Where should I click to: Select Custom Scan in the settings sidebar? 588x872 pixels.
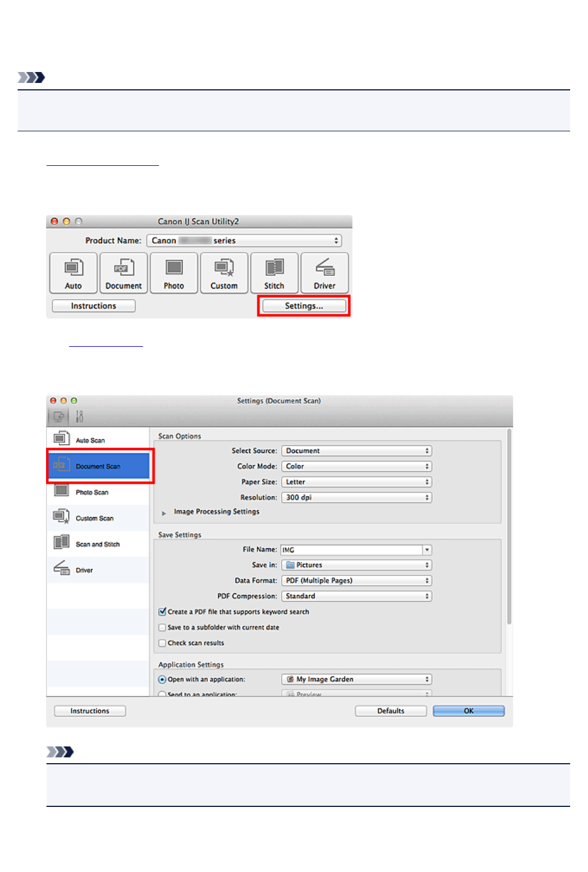98,518
